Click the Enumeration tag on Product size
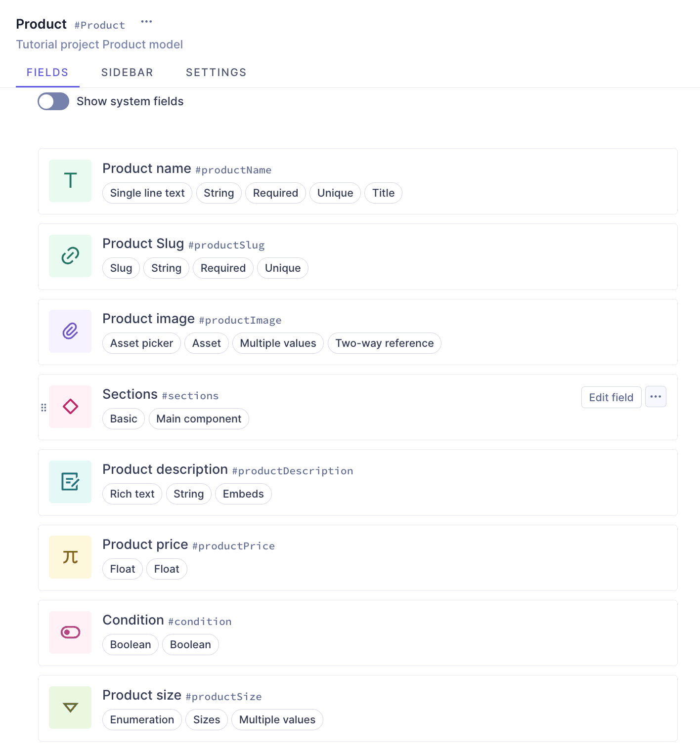This screenshot has width=700, height=753. pyautogui.click(x=142, y=720)
